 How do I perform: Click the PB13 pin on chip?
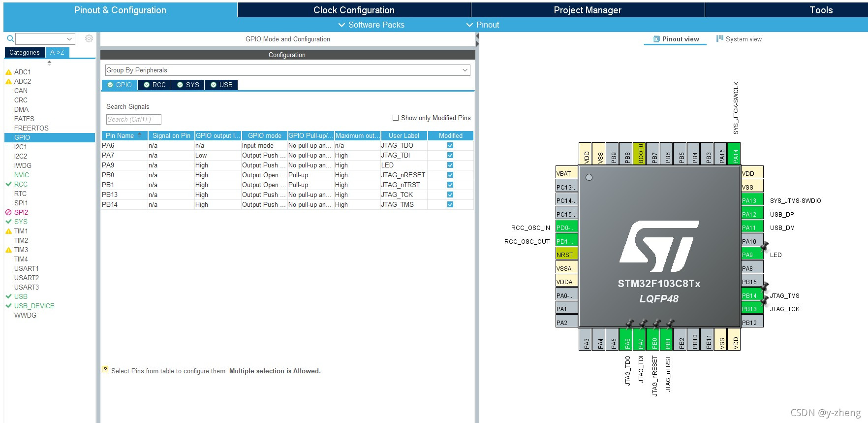752,309
